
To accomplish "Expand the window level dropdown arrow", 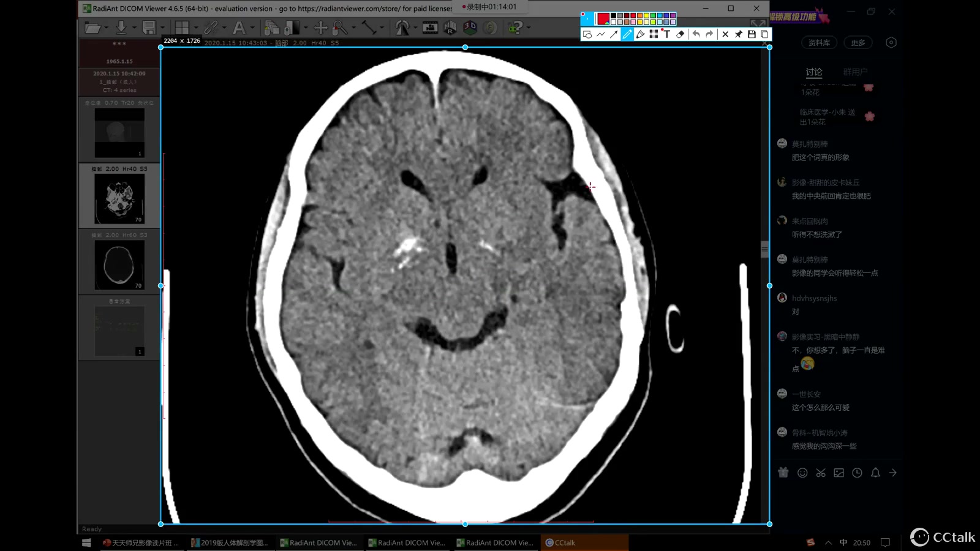I will (x=306, y=28).
